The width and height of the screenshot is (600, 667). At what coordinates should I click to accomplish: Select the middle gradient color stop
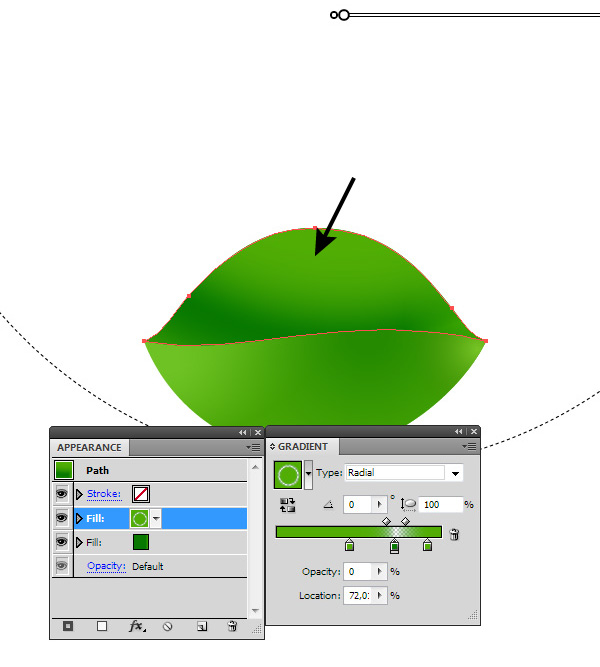[x=394, y=546]
